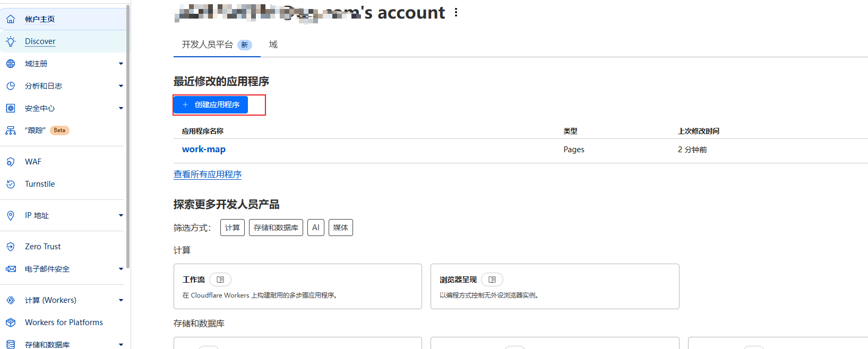Click the location pin icon beside IP 地址

11,215
